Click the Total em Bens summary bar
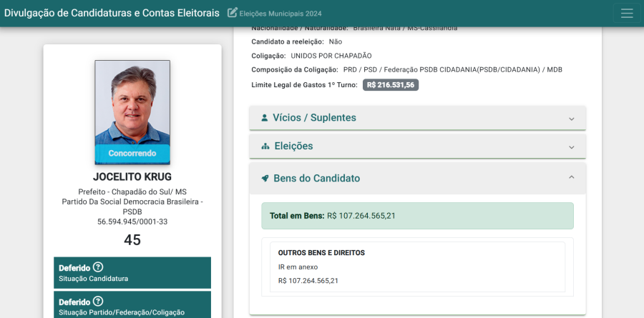This screenshot has height=318, width=644. click(418, 216)
